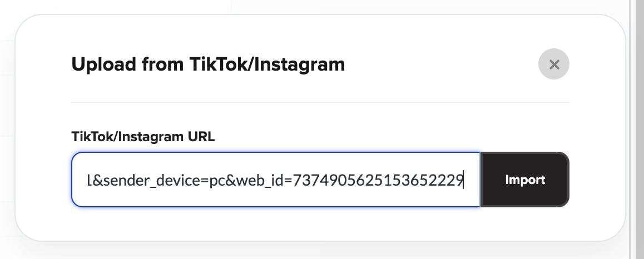This screenshot has width=644, height=259.
Task: Click the leading "l&" characters in URL field
Action: (92, 180)
